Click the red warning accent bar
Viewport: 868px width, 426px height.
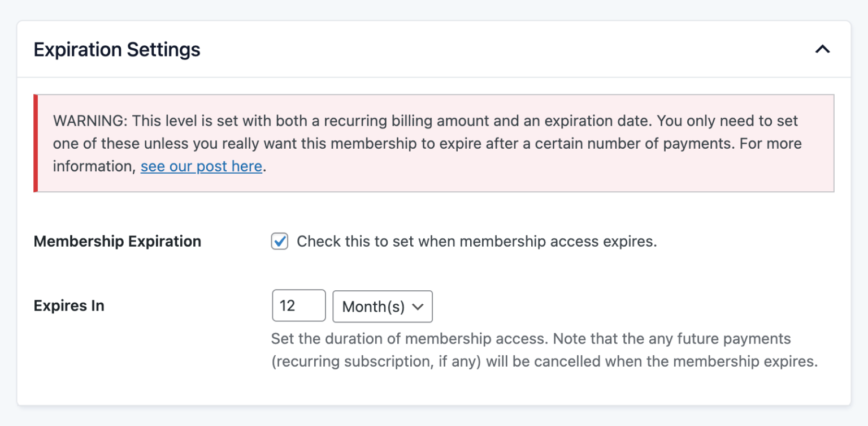tap(35, 143)
